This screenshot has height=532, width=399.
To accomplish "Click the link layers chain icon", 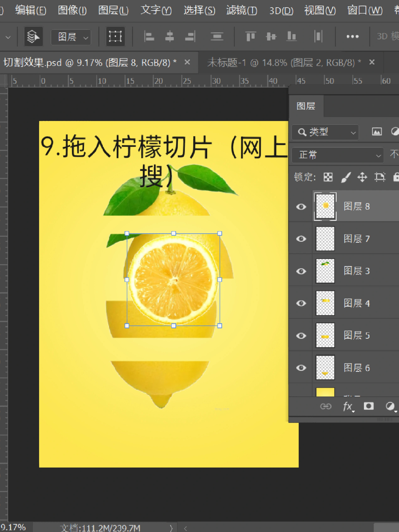I will [326, 406].
